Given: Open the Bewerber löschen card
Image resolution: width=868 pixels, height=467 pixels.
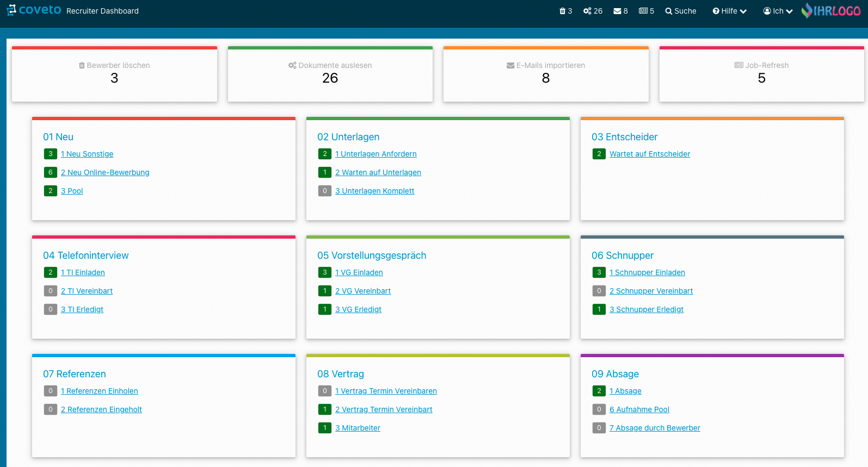Looking at the screenshot, I should coord(114,74).
